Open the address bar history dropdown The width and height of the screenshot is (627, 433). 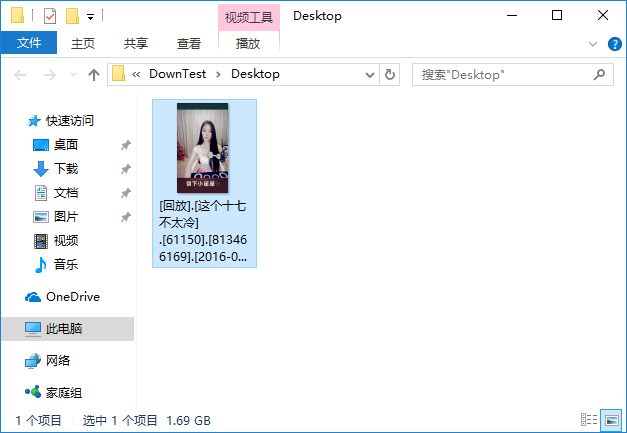(370, 75)
